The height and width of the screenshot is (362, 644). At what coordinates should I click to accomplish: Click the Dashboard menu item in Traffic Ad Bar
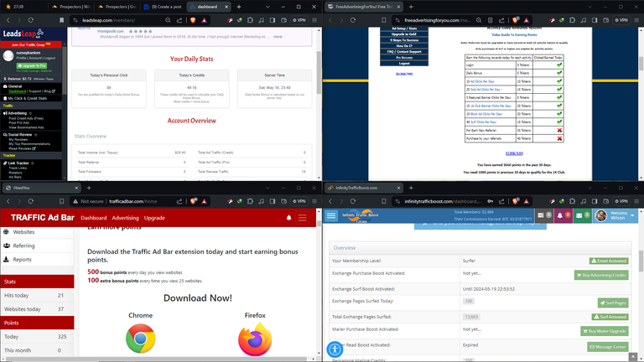click(94, 218)
